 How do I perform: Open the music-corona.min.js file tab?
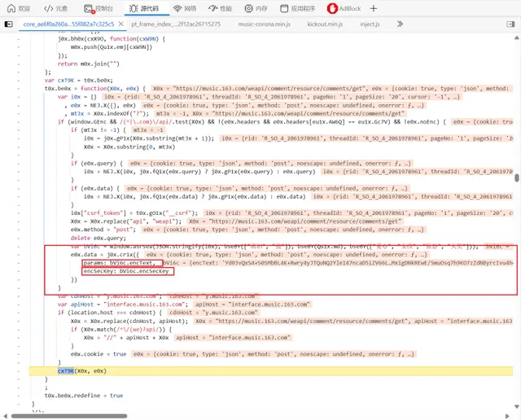(264, 24)
